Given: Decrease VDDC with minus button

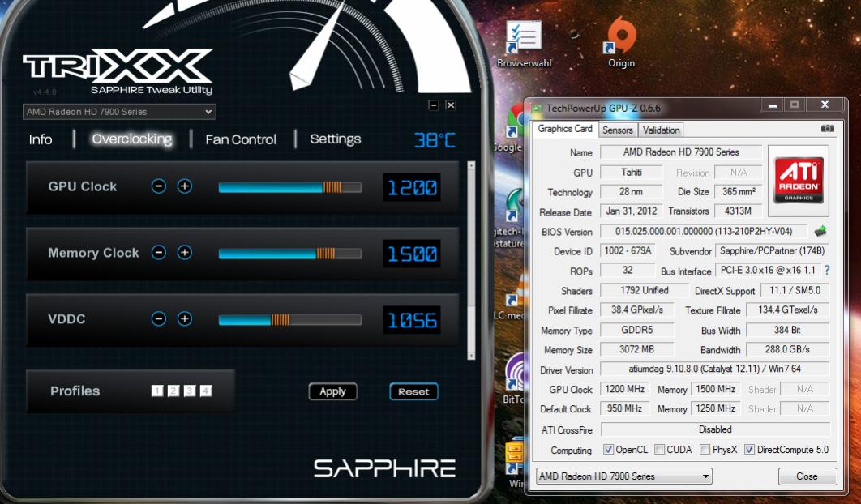Looking at the screenshot, I should (159, 319).
